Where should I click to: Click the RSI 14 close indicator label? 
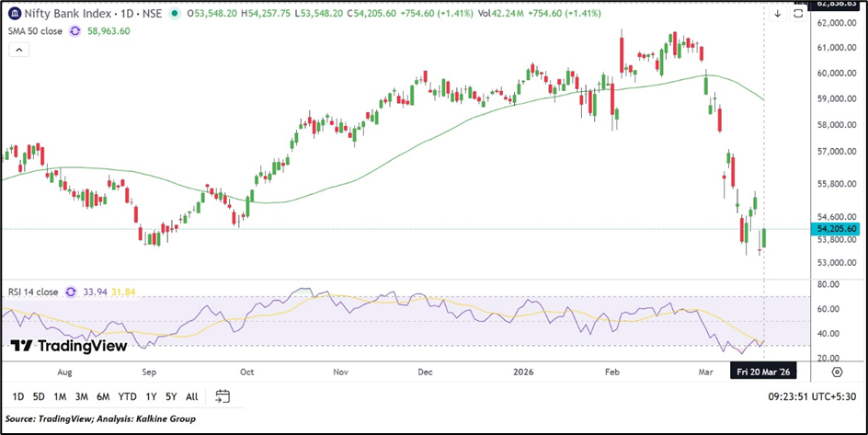33,292
